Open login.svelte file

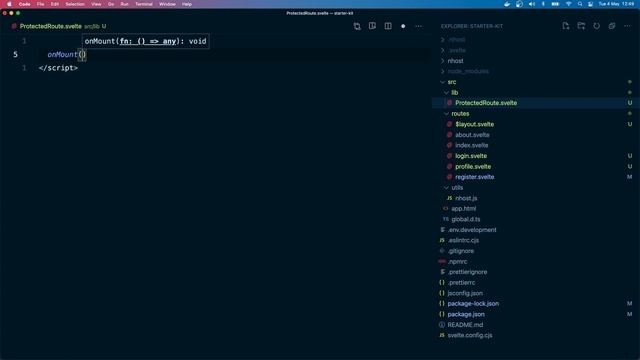coord(471,156)
